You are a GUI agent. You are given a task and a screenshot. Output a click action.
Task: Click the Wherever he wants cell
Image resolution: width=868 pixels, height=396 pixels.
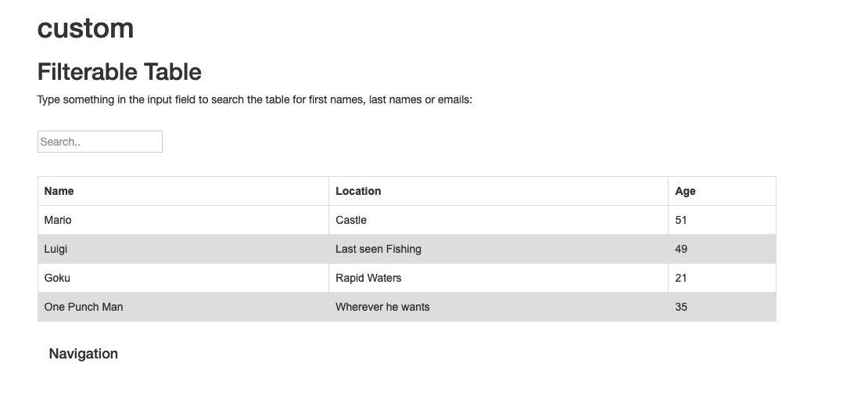(x=382, y=307)
